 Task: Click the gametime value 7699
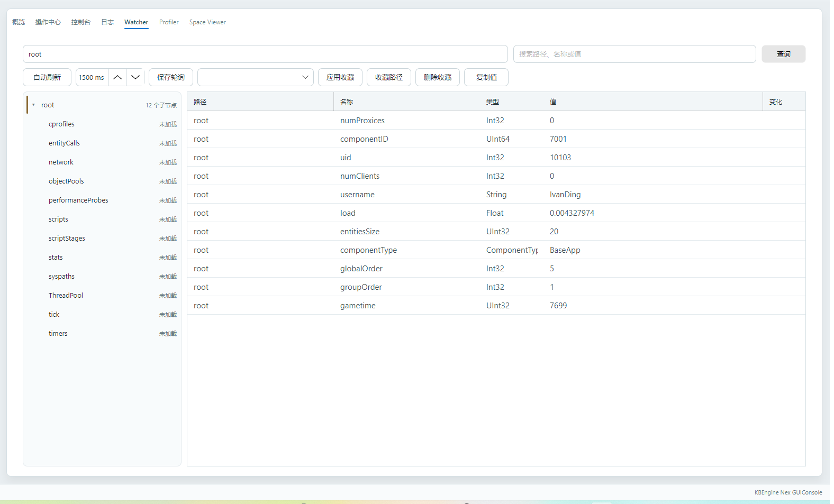[558, 306]
